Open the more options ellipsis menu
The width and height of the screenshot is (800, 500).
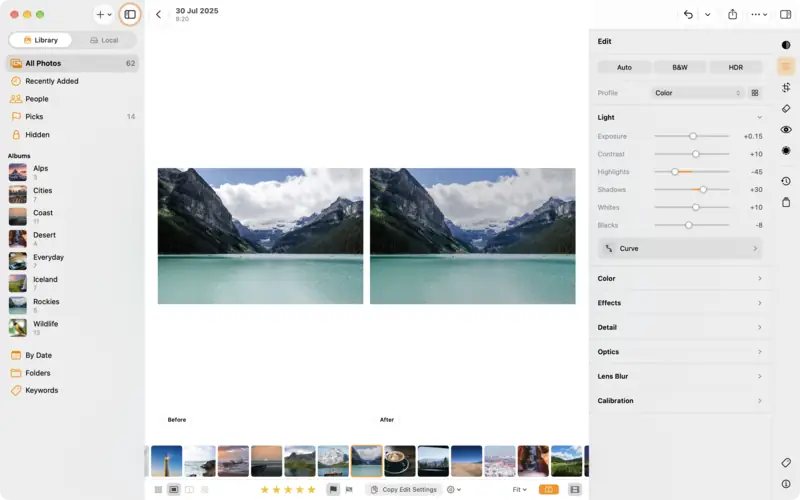[x=759, y=14]
